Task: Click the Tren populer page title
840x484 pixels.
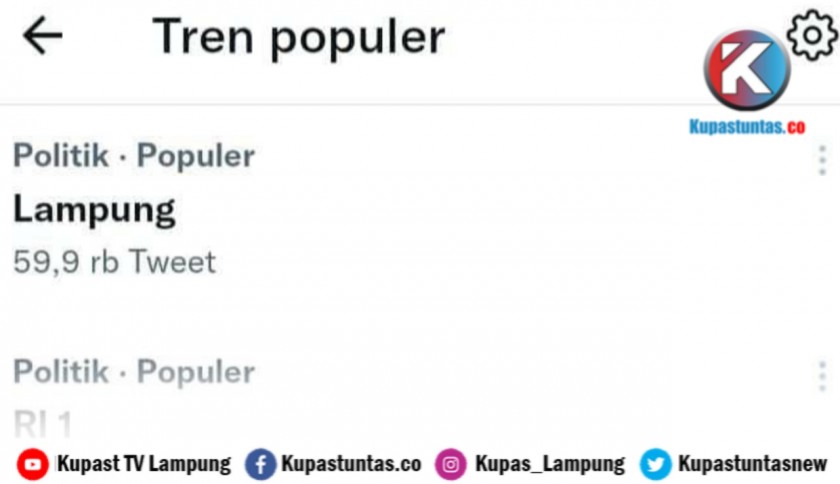Action: tap(298, 37)
